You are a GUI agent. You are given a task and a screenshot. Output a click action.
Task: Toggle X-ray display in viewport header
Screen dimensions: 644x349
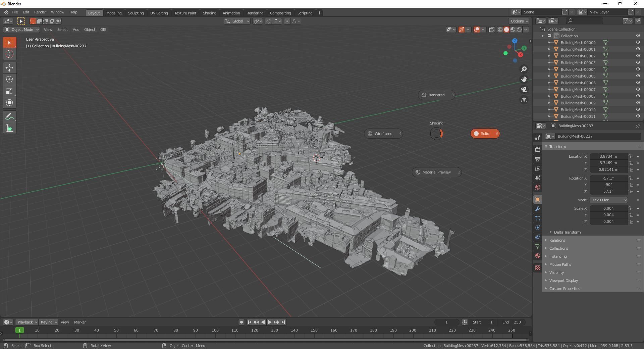(x=492, y=30)
